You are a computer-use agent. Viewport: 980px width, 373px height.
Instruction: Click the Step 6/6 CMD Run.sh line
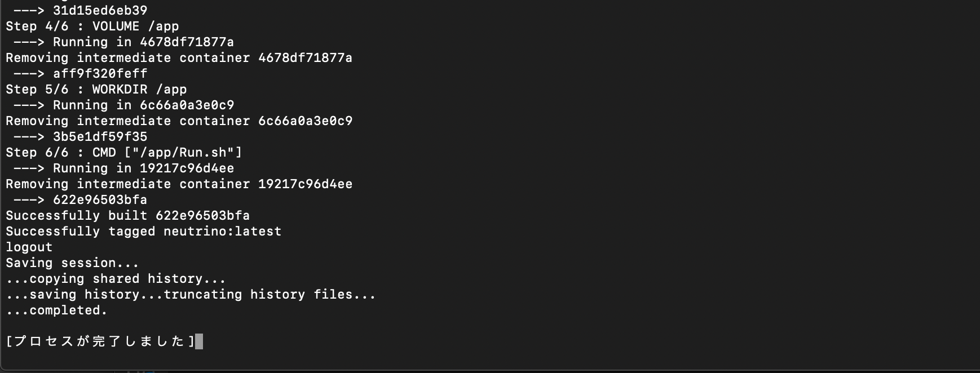coord(124,153)
